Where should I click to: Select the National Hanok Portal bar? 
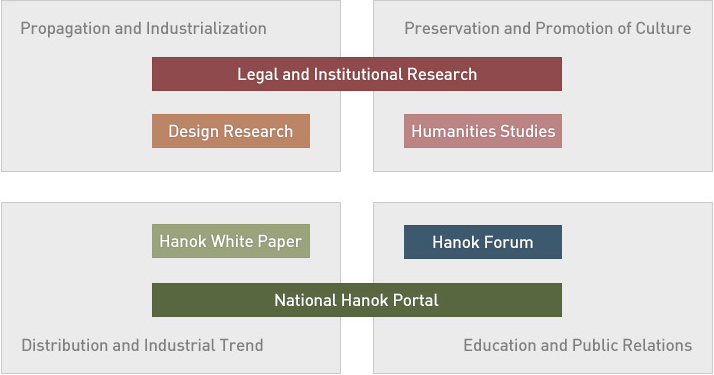click(x=357, y=300)
